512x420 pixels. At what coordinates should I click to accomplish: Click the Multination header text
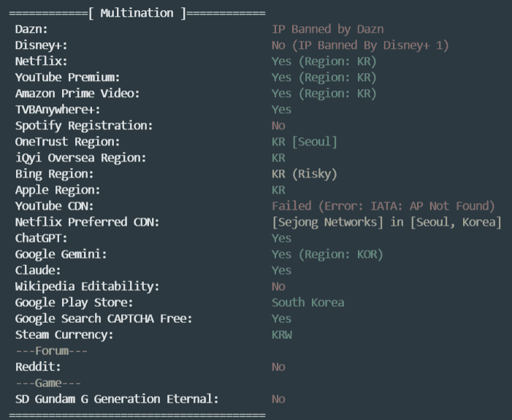coord(137,13)
